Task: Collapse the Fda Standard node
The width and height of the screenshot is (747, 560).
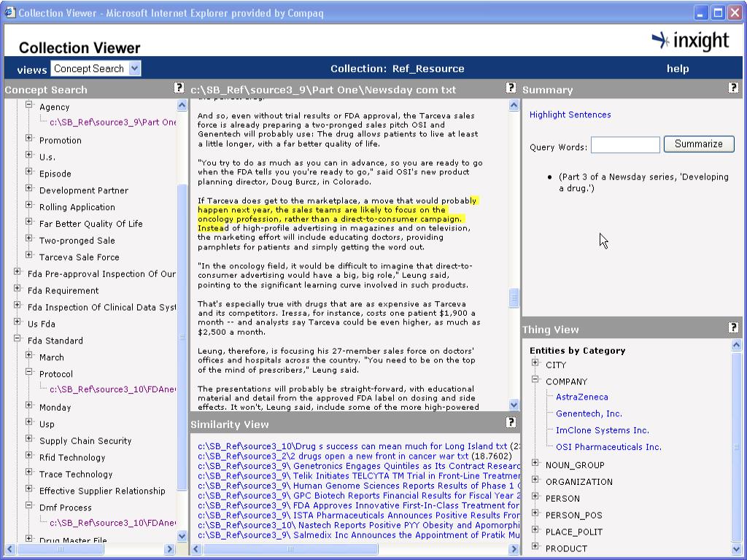Action: [18, 338]
